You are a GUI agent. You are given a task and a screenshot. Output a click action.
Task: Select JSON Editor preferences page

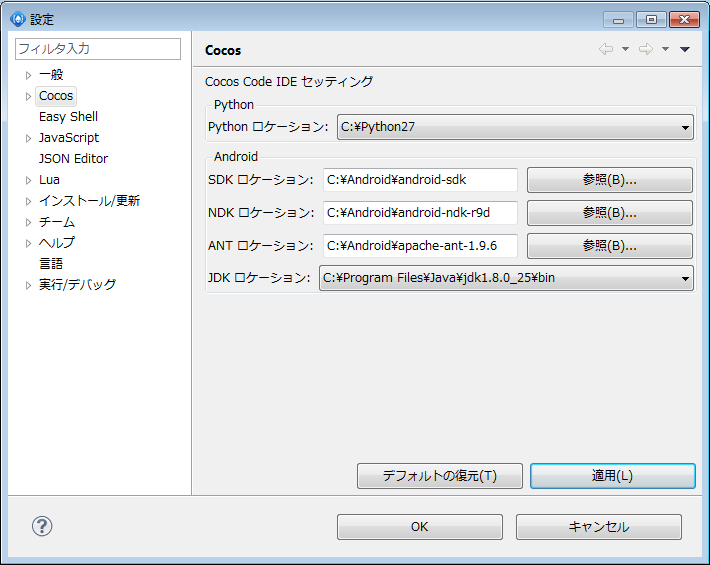pos(73,159)
